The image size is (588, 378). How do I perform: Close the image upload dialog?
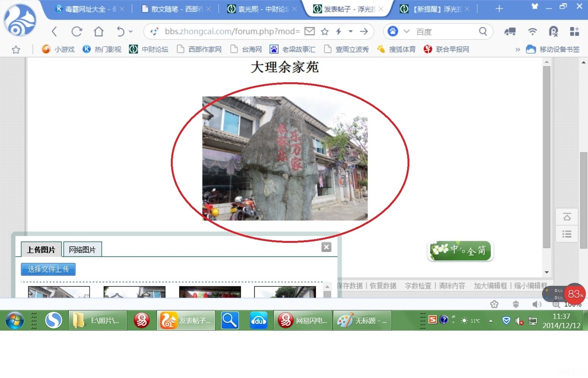click(x=326, y=247)
